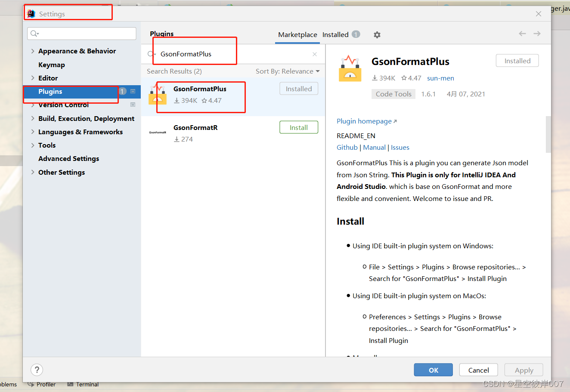Click the README_EN text
The width and height of the screenshot is (570, 392).
tap(356, 136)
